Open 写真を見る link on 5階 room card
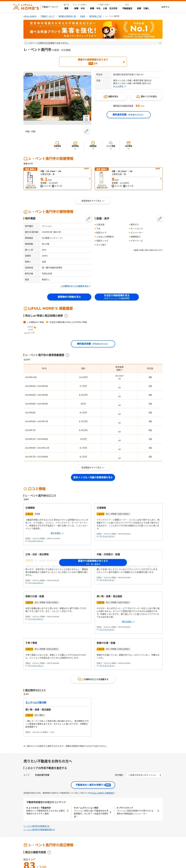 31,185
